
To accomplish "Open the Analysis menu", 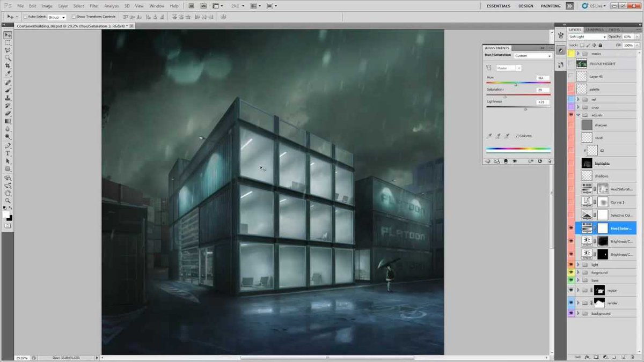I will click(112, 6).
